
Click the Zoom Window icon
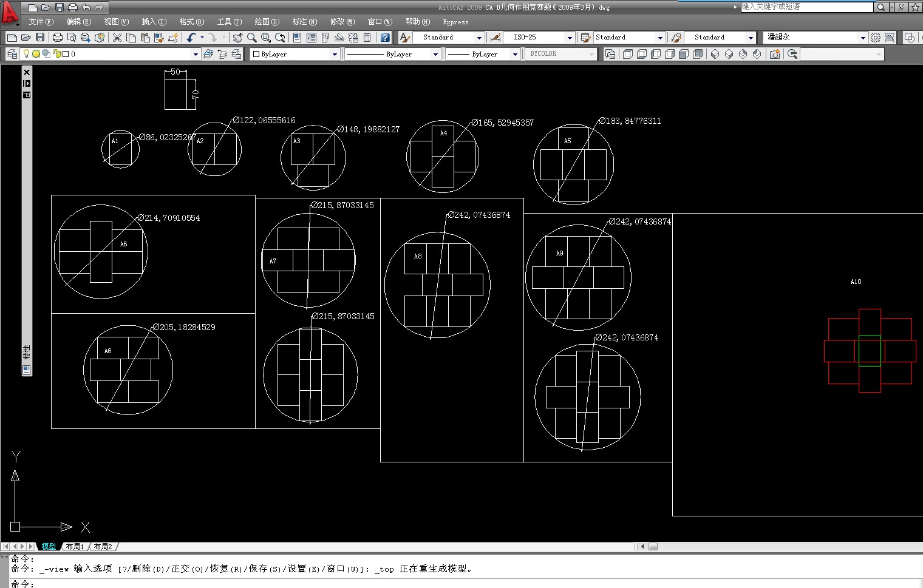(266, 38)
